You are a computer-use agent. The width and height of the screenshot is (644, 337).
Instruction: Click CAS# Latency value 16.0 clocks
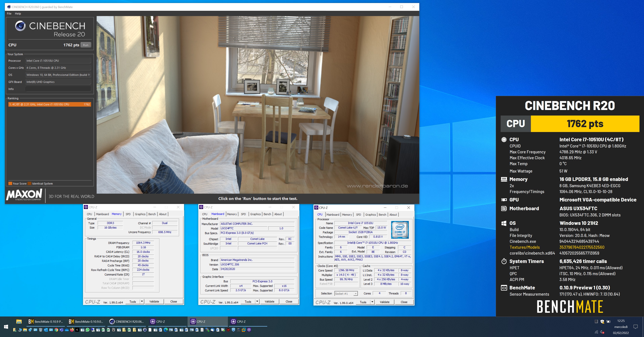(x=143, y=252)
